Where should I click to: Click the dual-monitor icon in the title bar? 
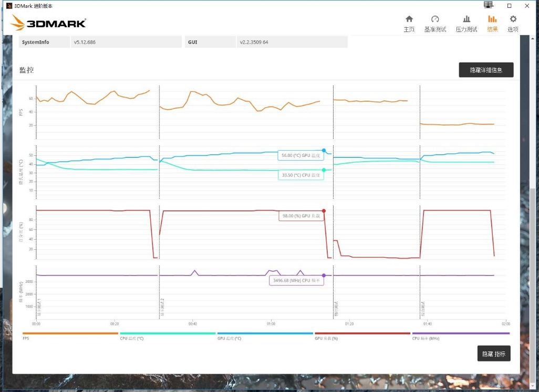[x=488, y=5]
